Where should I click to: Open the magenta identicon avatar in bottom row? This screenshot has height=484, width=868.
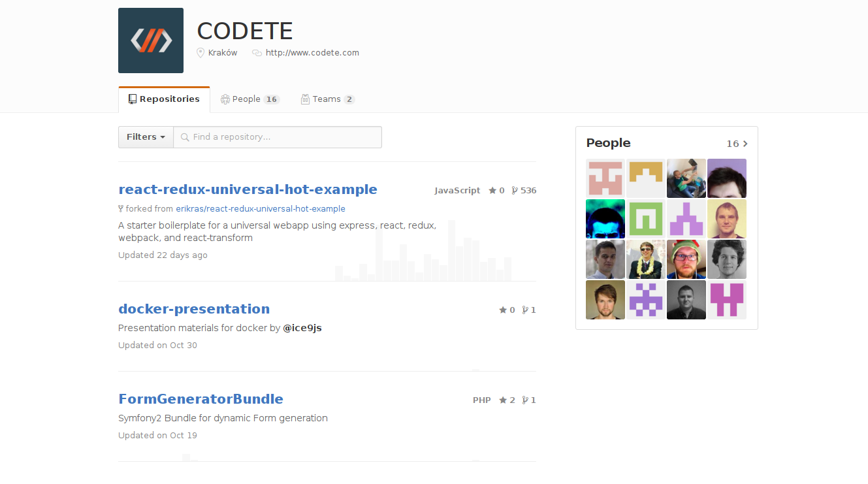click(727, 300)
